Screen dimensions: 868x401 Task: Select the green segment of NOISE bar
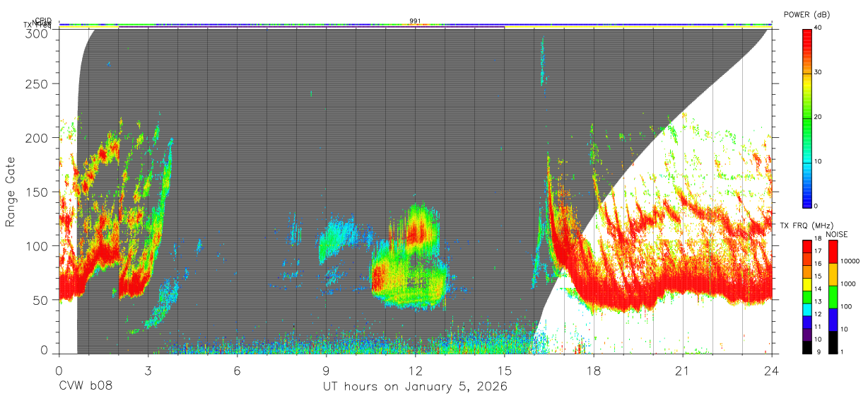[x=835, y=296]
